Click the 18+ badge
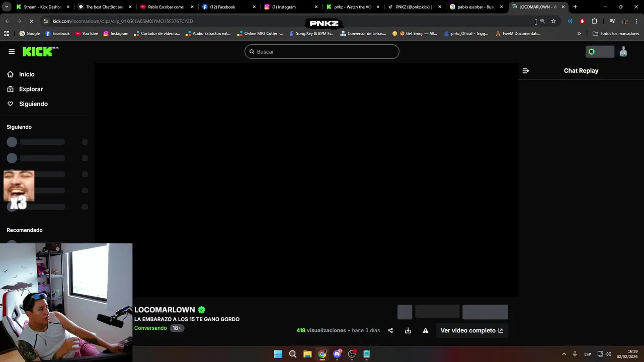644x362 pixels. [x=177, y=328]
